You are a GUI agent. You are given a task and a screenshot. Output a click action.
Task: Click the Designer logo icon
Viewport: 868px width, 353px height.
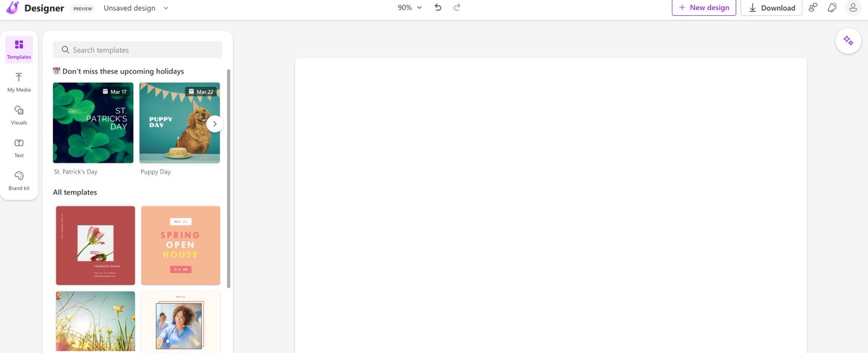(x=12, y=8)
